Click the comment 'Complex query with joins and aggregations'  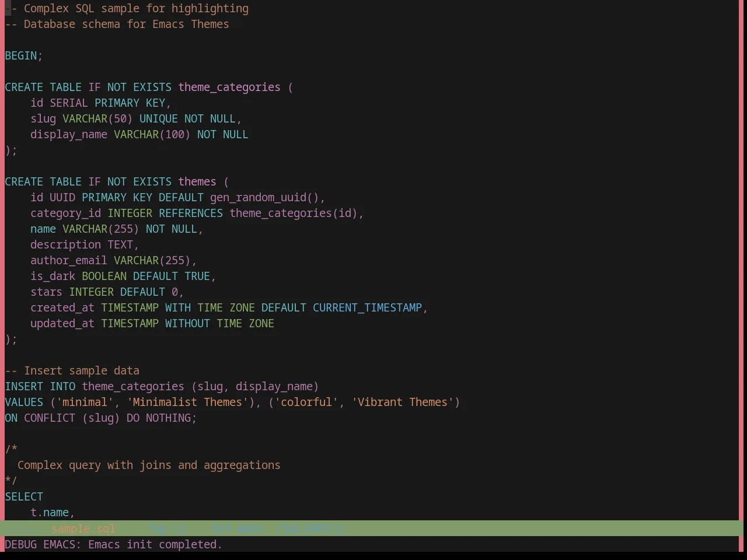point(149,465)
